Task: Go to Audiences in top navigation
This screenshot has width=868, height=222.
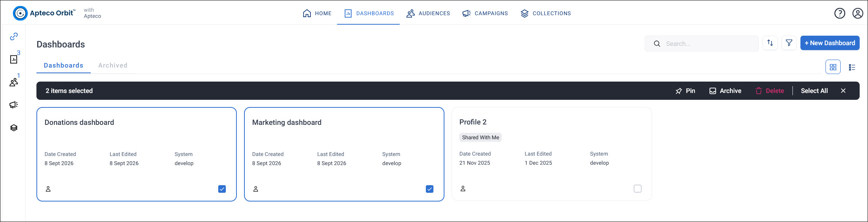Action: (428, 13)
